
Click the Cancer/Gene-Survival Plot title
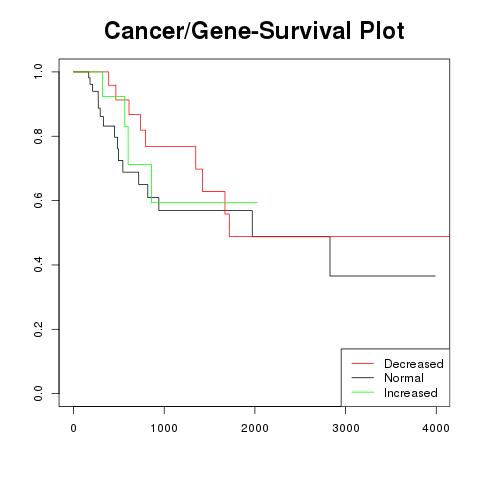pos(254,31)
